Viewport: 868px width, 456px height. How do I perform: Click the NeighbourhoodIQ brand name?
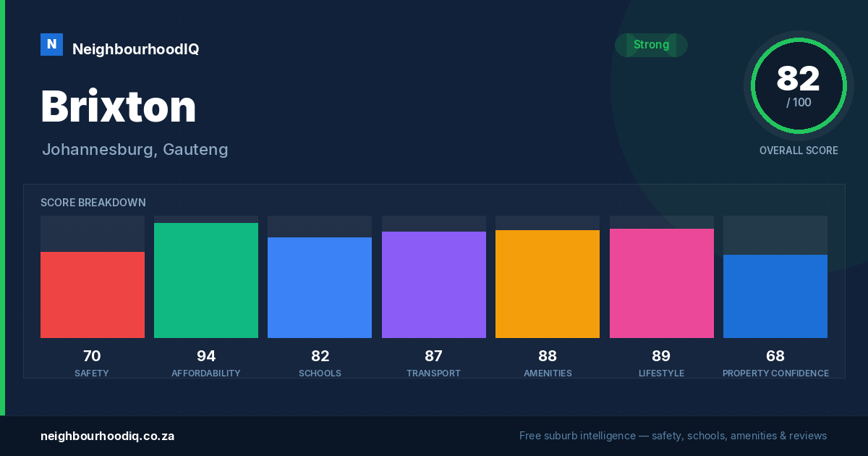click(x=135, y=49)
